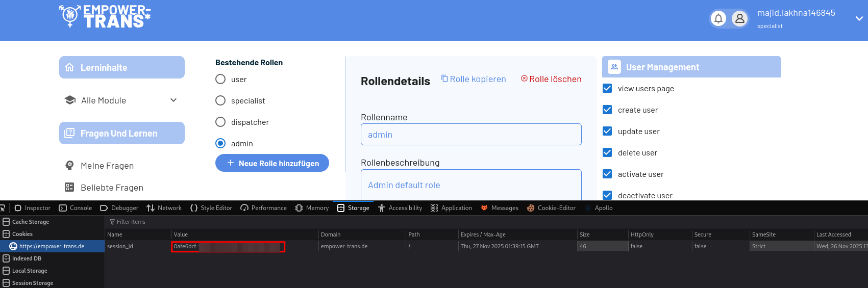Activate the element picker arrow icon
This screenshot has width=868, height=288.
pos(3,208)
